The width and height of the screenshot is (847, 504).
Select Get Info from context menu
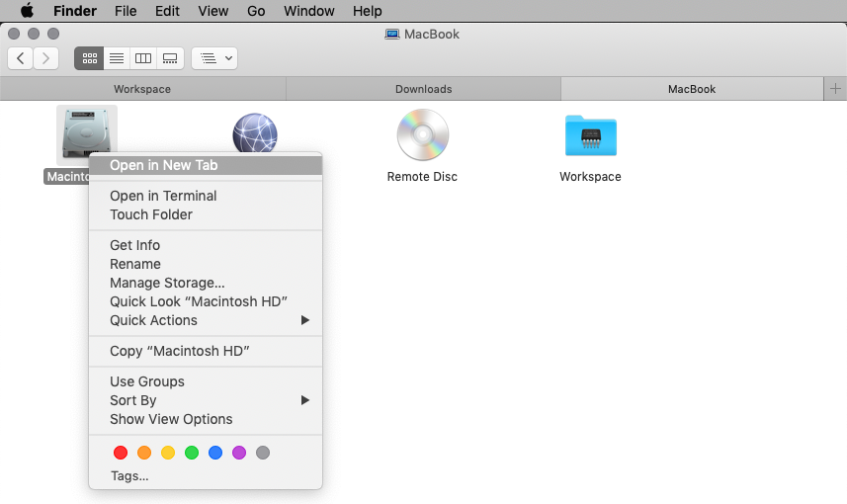pyautogui.click(x=134, y=245)
